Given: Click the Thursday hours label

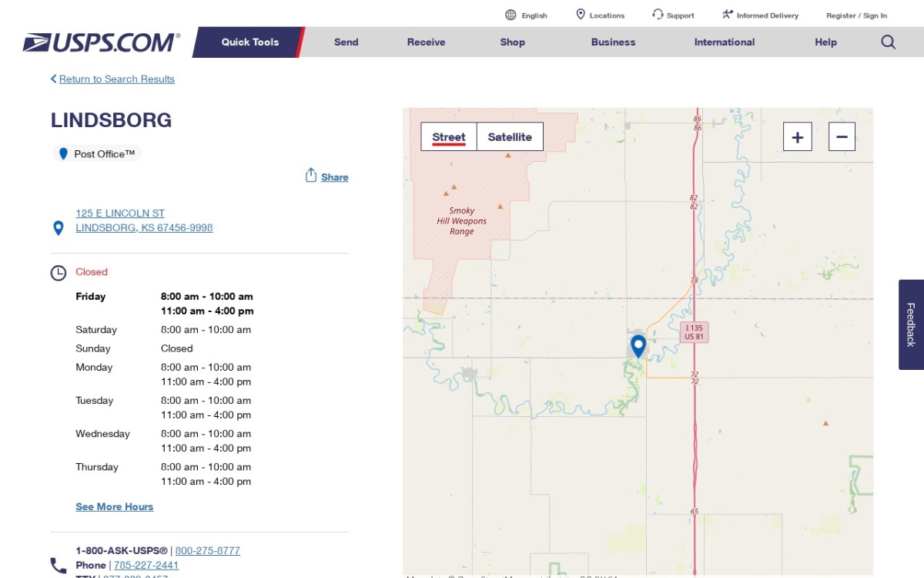Looking at the screenshot, I should (x=97, y=467).
